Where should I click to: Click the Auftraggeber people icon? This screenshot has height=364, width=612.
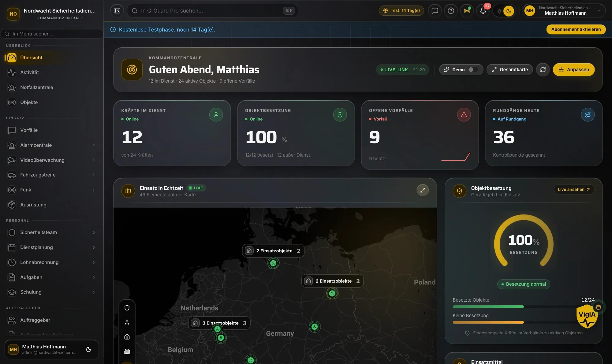tap(12, 320)
